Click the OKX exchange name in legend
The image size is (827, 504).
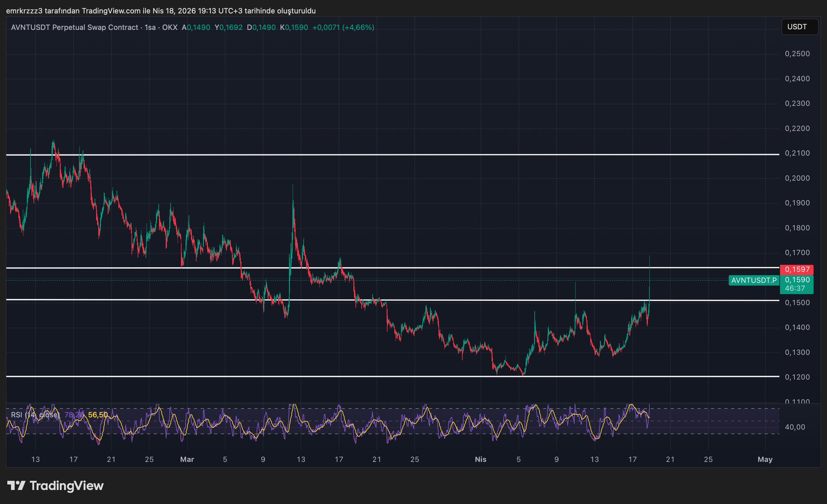coord(170,27)
